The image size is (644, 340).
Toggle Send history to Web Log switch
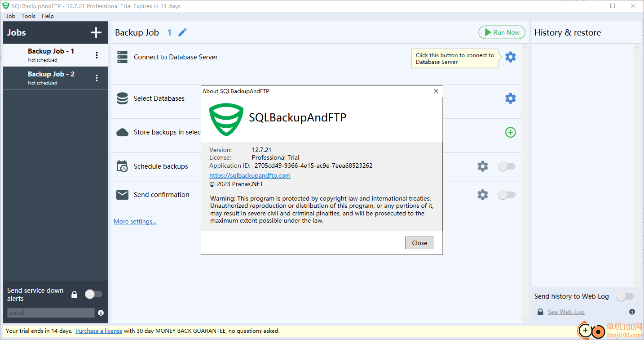625,296
